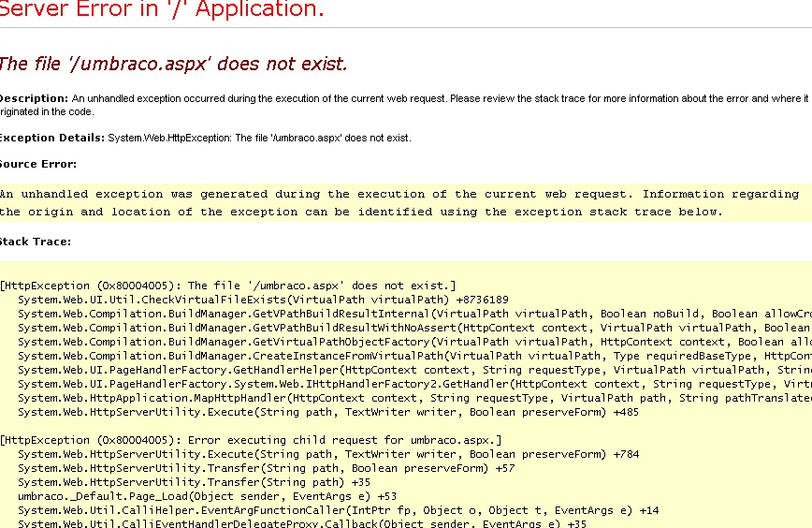Click the italic "The file '/umbraco.aspx' does not exist." heading
Viewport: 812px width, 528px height.
click(173, 64)
